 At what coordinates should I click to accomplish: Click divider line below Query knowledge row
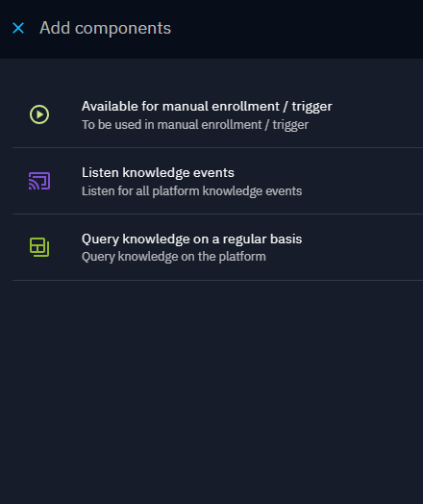pyautogui.click(x=217, y=280)
